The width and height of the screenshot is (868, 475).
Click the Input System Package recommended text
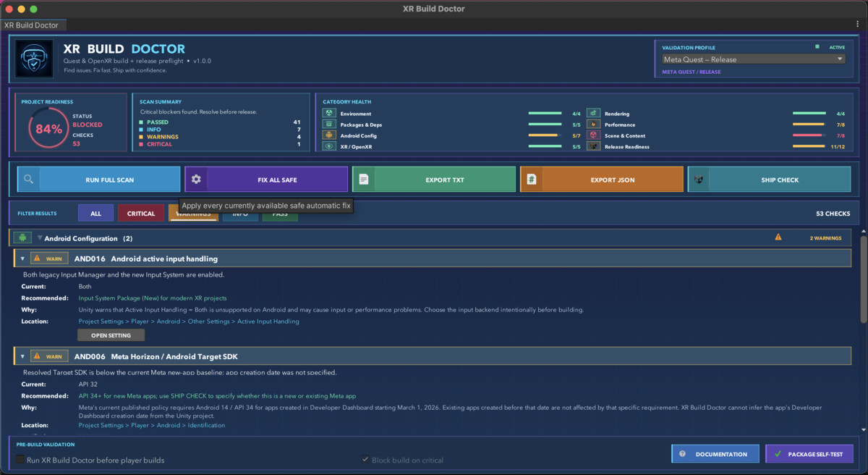pos(153,298)
